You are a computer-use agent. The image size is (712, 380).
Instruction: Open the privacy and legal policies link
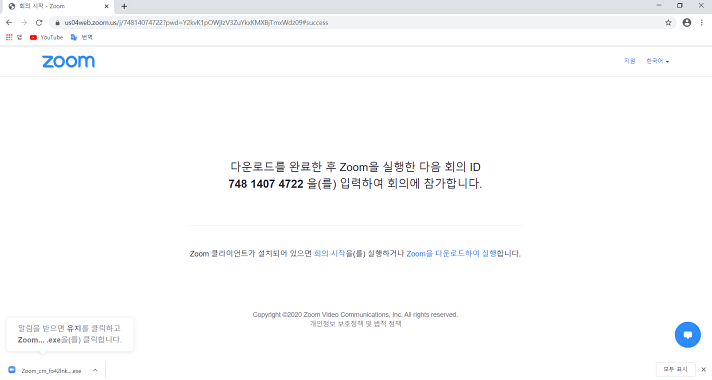(356, 324)
